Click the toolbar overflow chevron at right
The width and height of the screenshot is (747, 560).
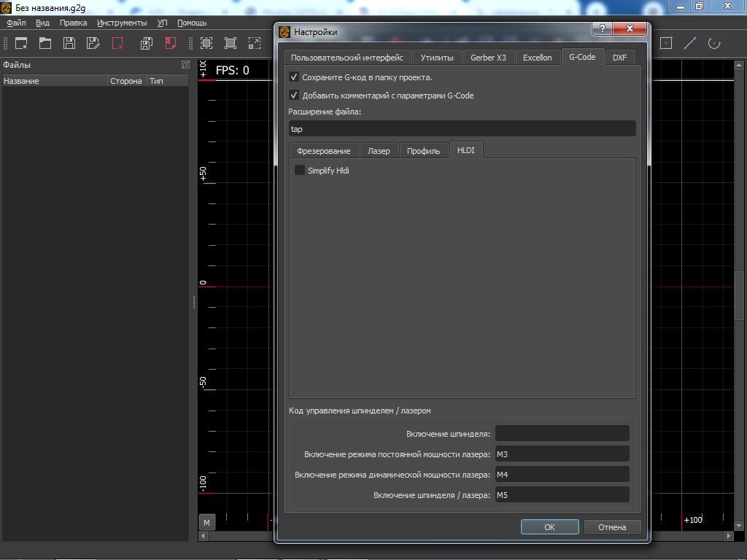pos(741,43)
